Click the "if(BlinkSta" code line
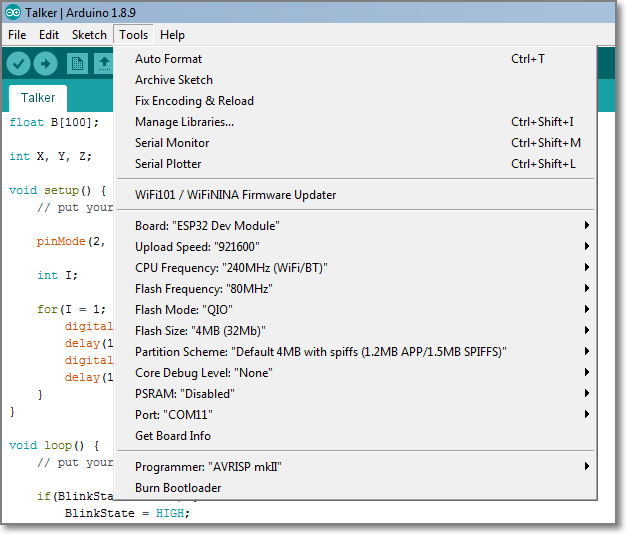 coord(75,496)
